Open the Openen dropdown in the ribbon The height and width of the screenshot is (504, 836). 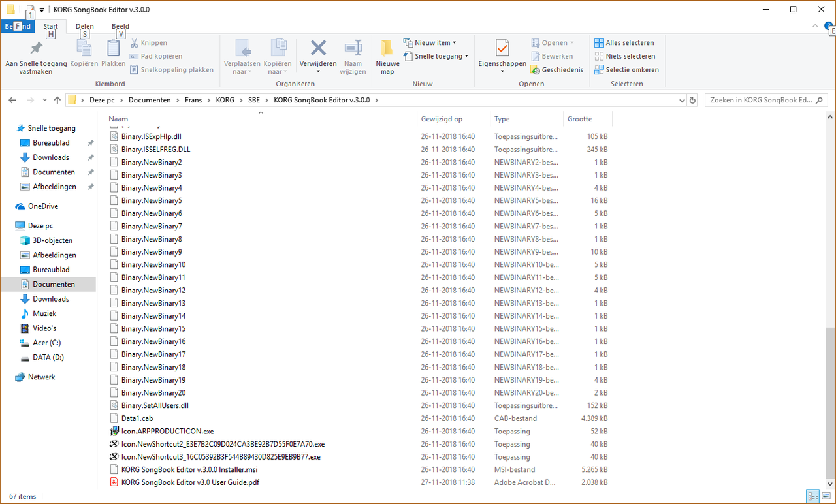pos(553,43)
